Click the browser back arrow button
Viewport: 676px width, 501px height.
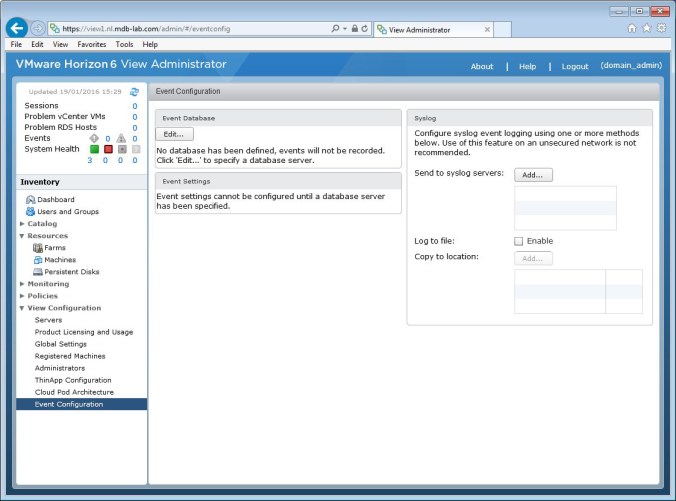[16, 28]
